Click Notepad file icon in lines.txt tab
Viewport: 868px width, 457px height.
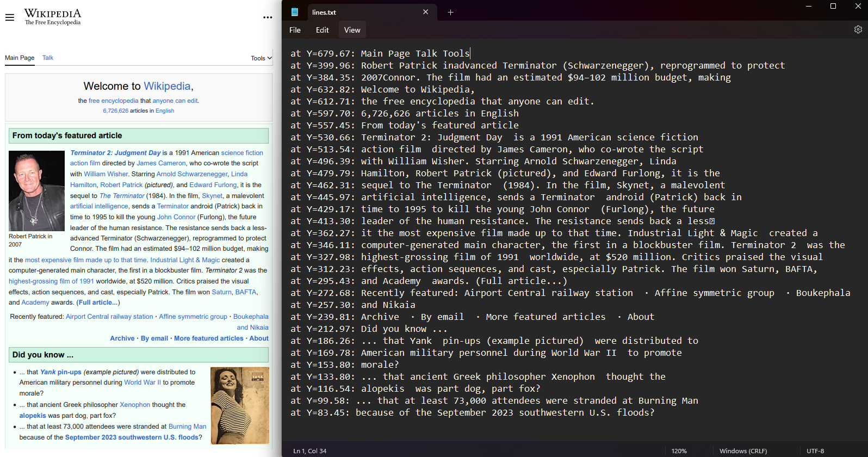(x=295, y=12)
